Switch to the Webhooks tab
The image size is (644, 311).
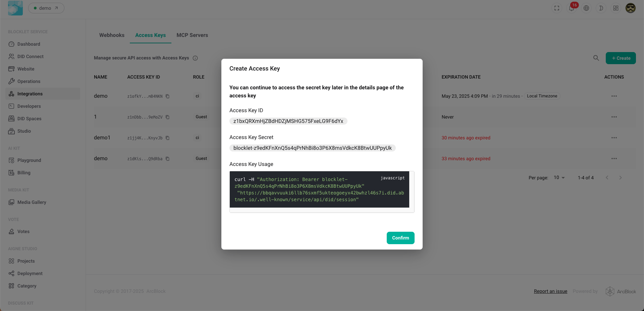coord(112,35)
